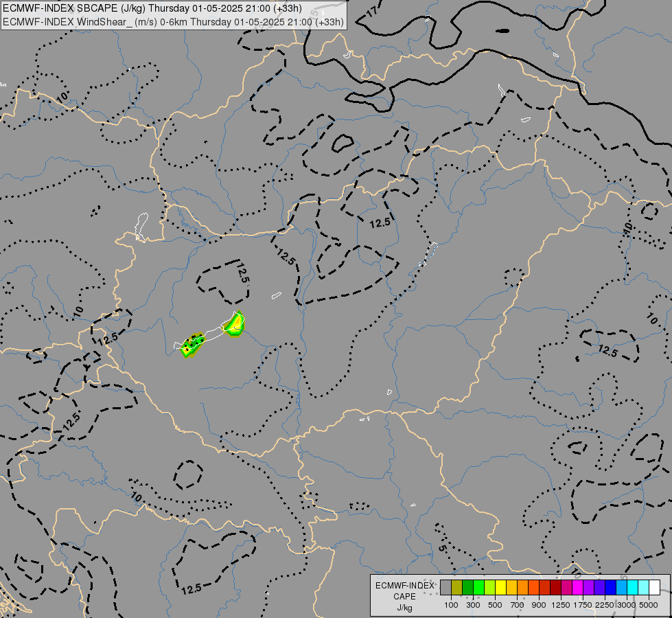Choose the deep pink legend swatch
Screen dimensions: 672x618
pos(566,588)
